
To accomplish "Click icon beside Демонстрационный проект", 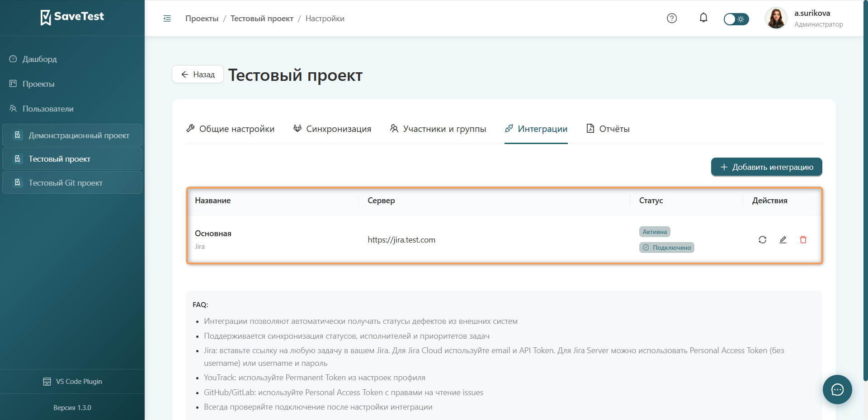I will 18,135.
